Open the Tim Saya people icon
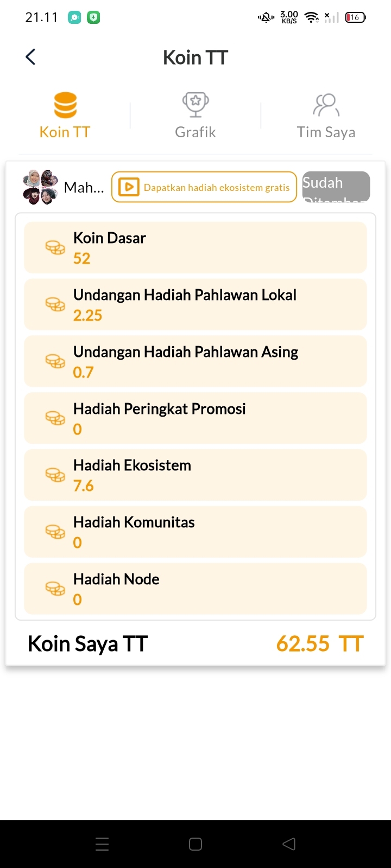Screen dimensions: 391x868 click(326, 105)
